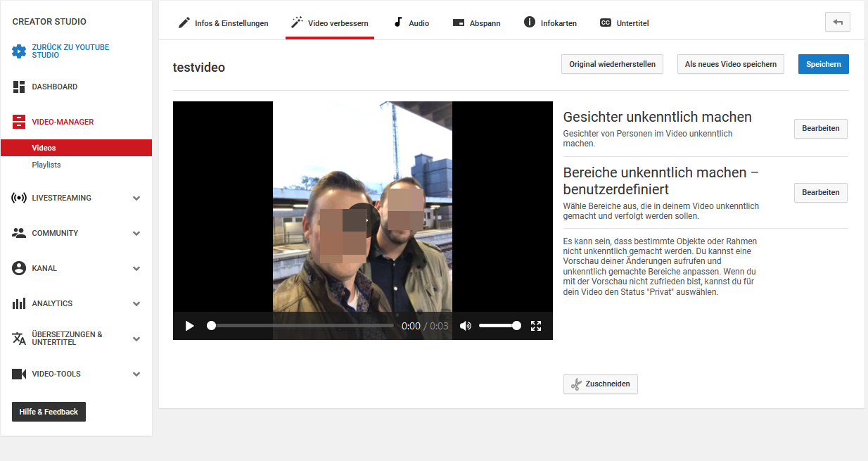
Task: Open the Abspann tab
Action: pos(477,23)
